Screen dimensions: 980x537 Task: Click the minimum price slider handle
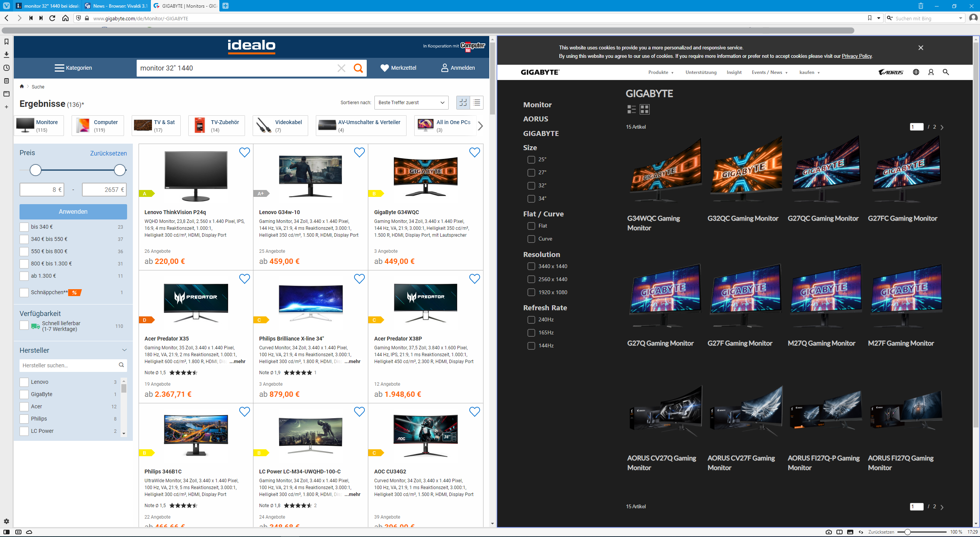click(x=36, y=170)
